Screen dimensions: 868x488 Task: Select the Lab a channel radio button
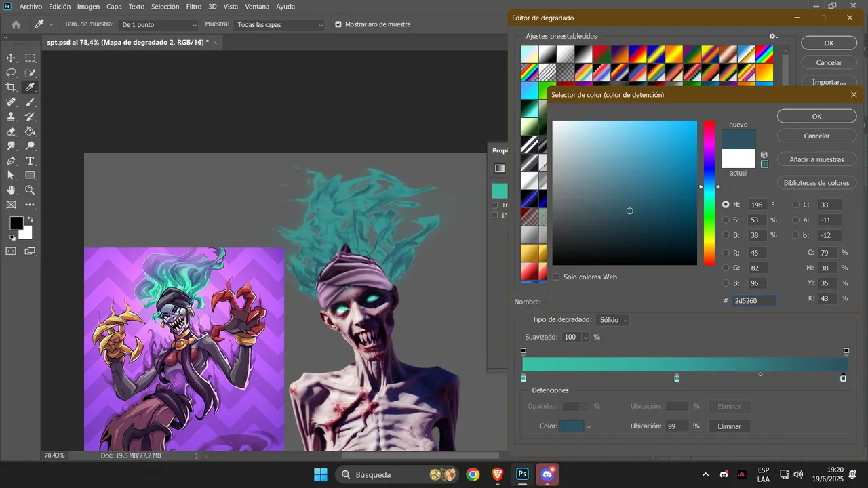[796, 220]
